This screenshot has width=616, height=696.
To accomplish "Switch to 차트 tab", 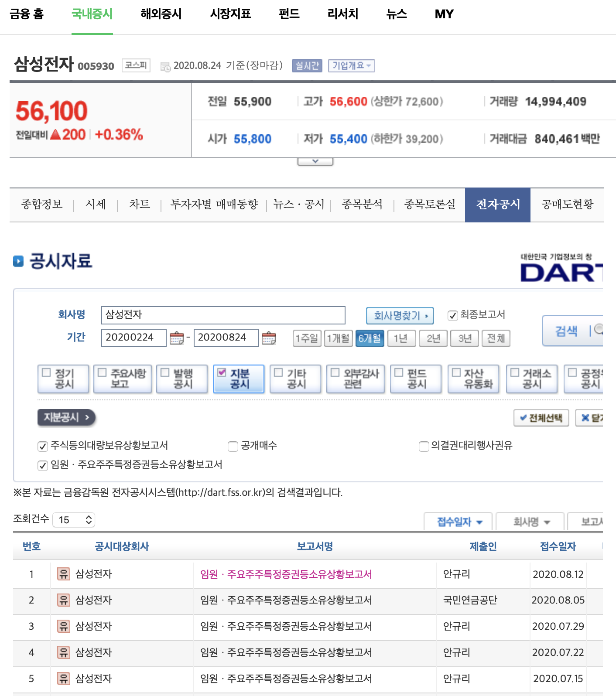I will point(140,204).
